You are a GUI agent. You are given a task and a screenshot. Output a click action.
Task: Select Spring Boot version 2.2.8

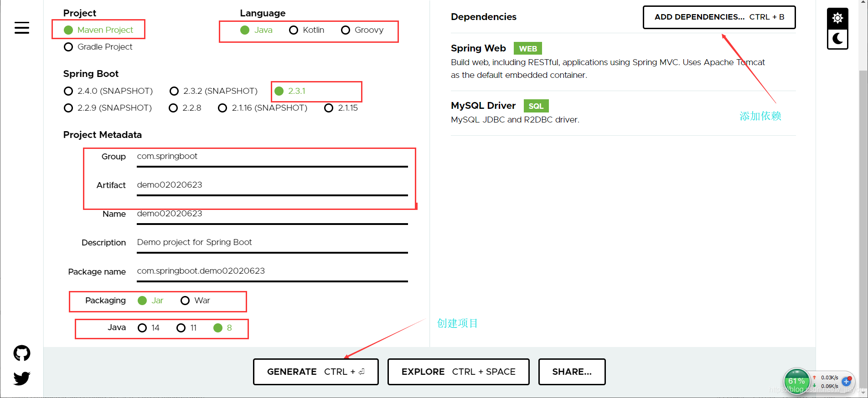coord(185,108)
